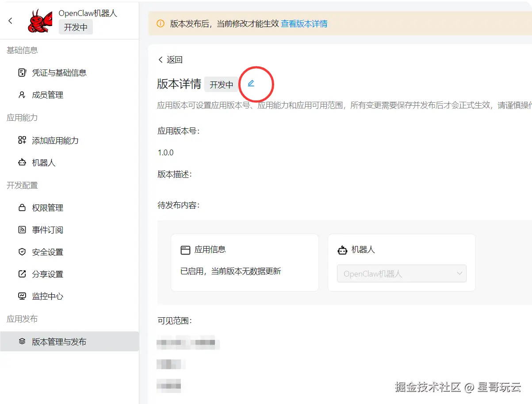Click the 凭证与基础信息 icon in sidebar
The image size is (532, 404).
[x=22, y=73]
